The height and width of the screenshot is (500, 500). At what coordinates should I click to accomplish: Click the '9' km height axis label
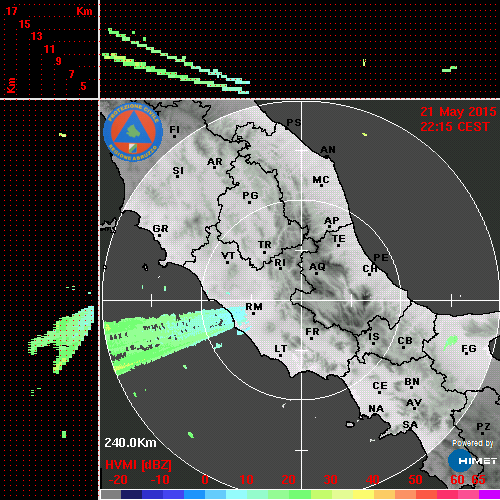pos(59,61)
